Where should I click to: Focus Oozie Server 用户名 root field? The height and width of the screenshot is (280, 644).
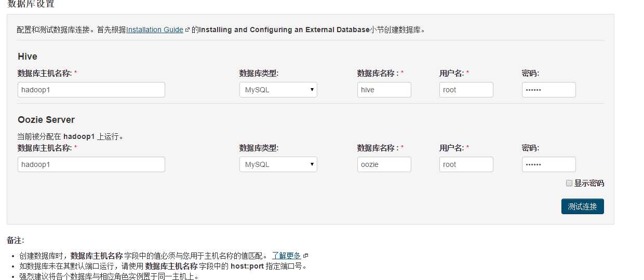tap(466, 164)
